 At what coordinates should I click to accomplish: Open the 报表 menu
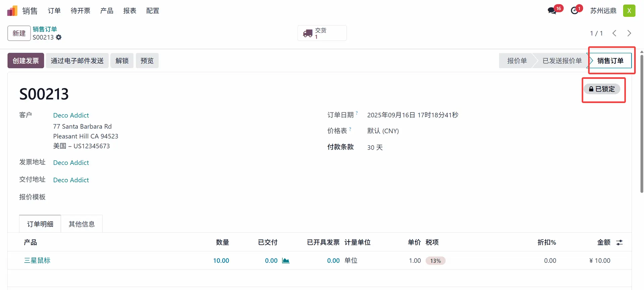coord(129,11)
